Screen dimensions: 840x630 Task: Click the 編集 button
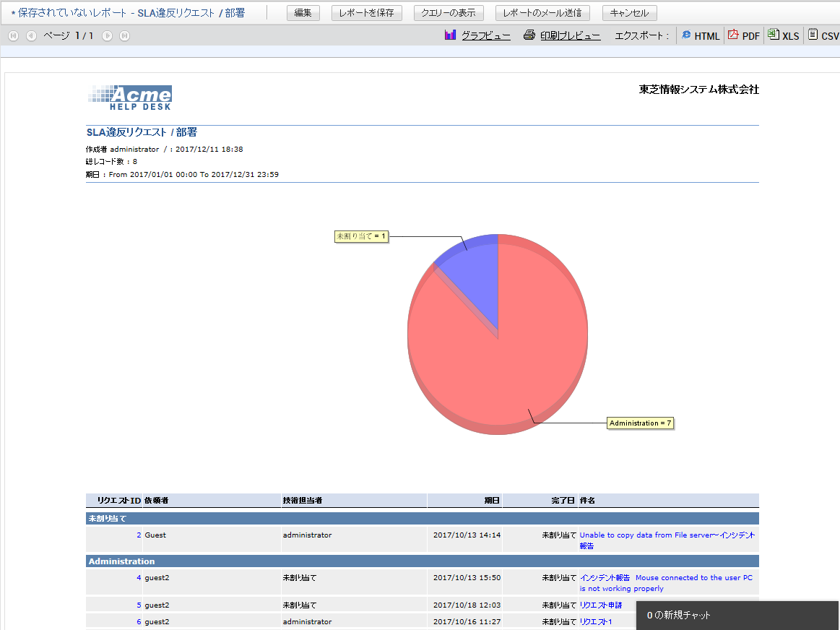click(x=303, y=13)
